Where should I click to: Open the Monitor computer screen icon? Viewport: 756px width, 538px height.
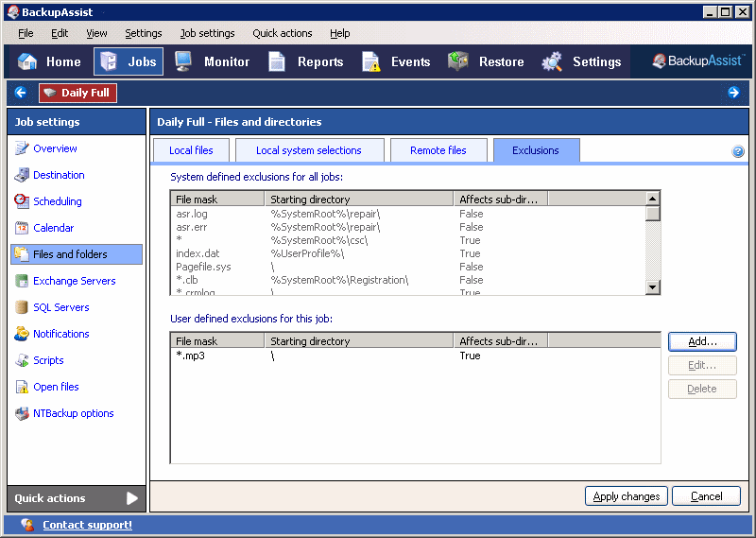(x=183, y=61)
